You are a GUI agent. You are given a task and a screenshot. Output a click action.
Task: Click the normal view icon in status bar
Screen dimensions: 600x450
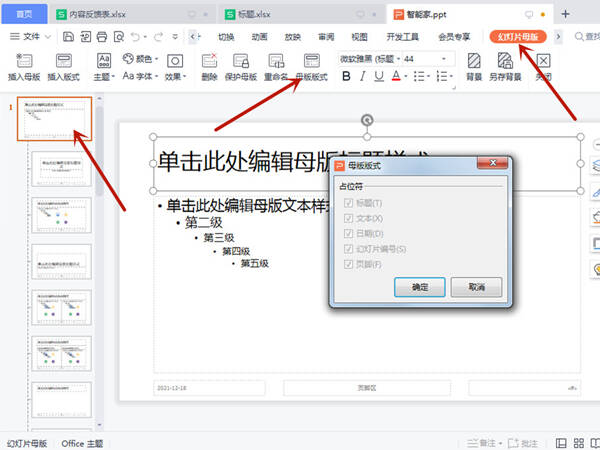tap(561, 443)
